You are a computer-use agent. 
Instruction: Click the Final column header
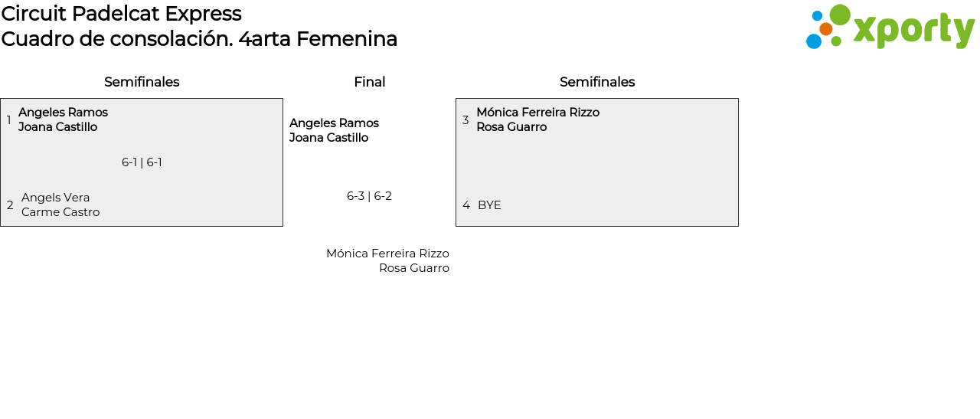[x=369, y=82]
